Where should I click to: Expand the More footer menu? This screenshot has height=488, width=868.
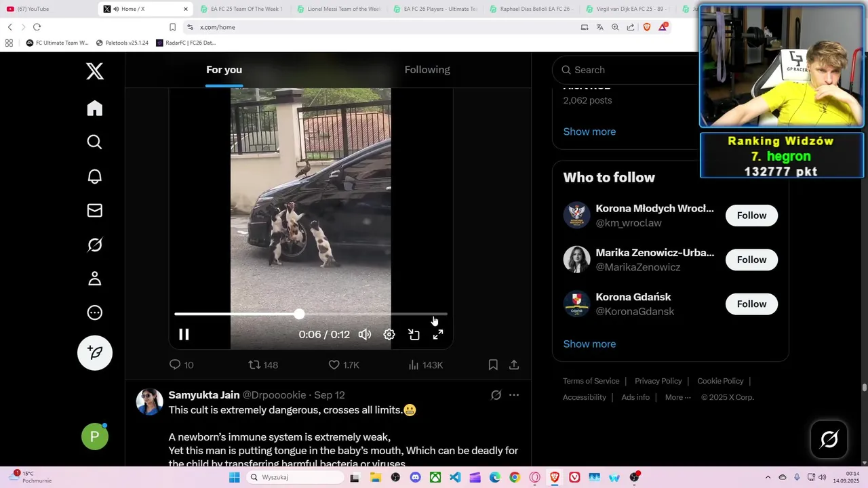coord(677,397)
